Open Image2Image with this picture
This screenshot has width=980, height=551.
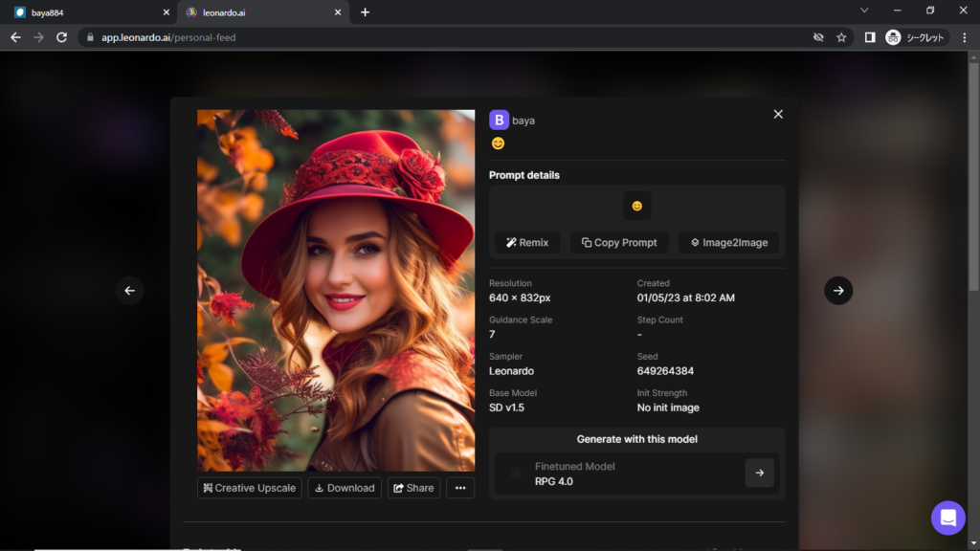[728, 243]
